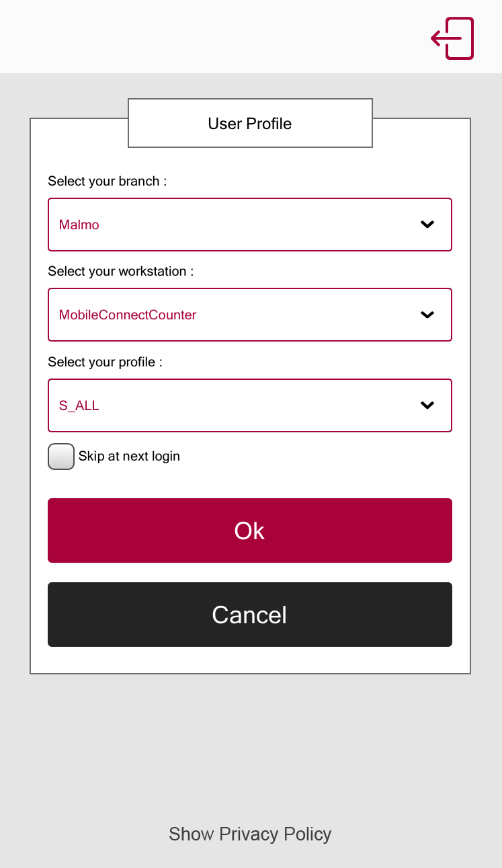Click the User Profile title tab
The height and width of the screenshot is (868, 502).
coord(250,124)
